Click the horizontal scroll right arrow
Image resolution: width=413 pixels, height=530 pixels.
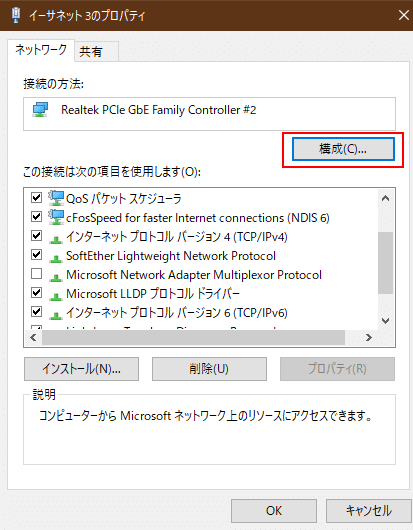[369, 337]
